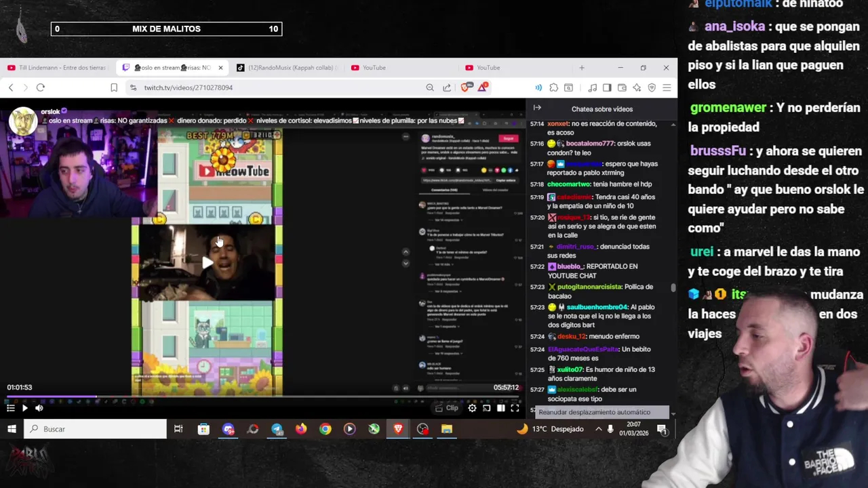This screenshot has width=868, height=488.
Task: Switch to Till Lindemann YouTube tab
Action: click(x=57, y=68)
